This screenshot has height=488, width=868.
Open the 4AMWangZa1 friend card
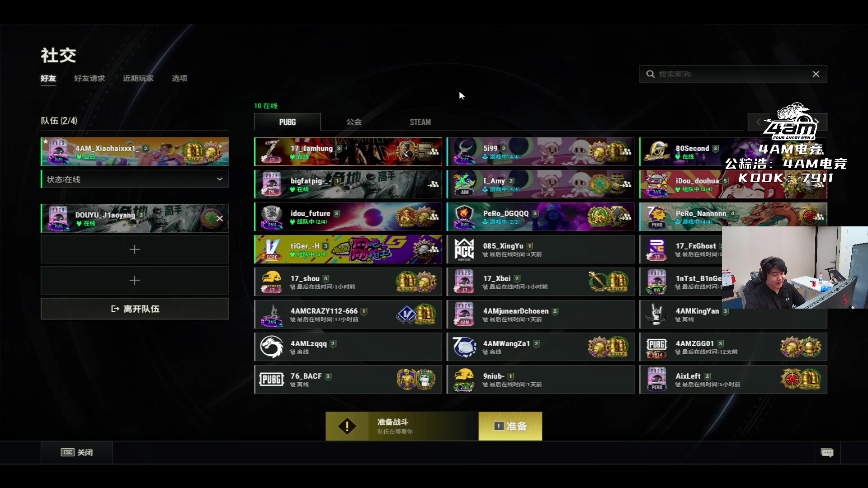(x=541, y=347)
